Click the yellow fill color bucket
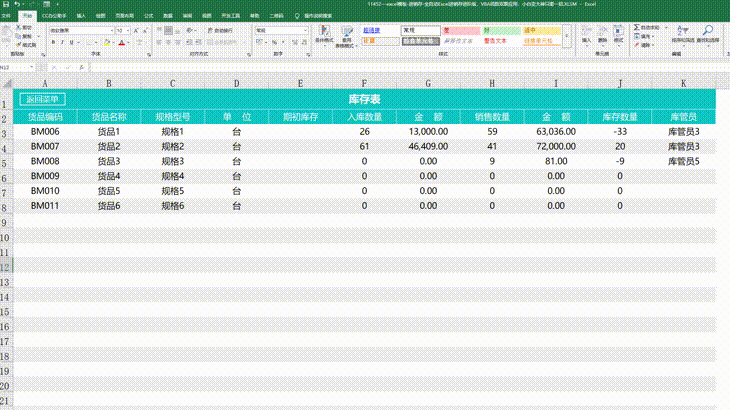This screenshot has height=410, width=730. (x=107, y=42)
